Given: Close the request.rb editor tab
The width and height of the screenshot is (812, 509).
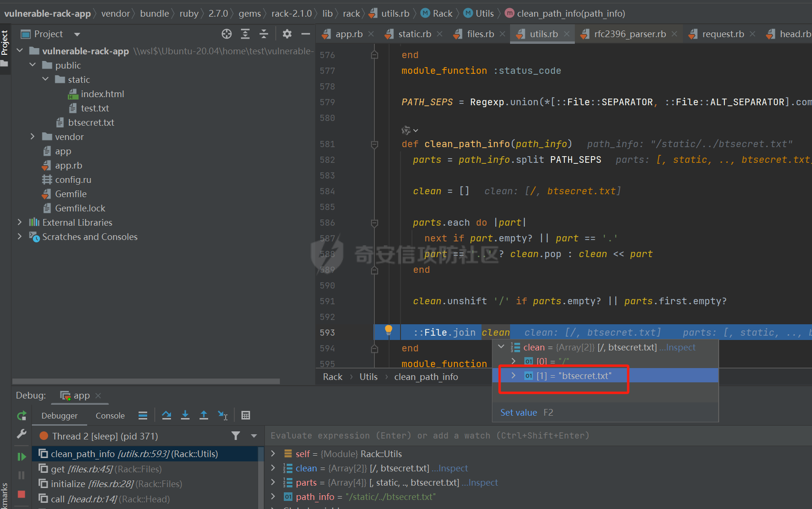Looking at the screenshot, I should point(752,34).
